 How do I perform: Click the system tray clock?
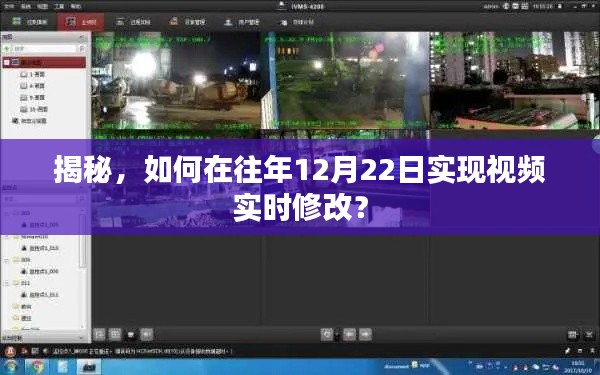click(x=579, y=367)
